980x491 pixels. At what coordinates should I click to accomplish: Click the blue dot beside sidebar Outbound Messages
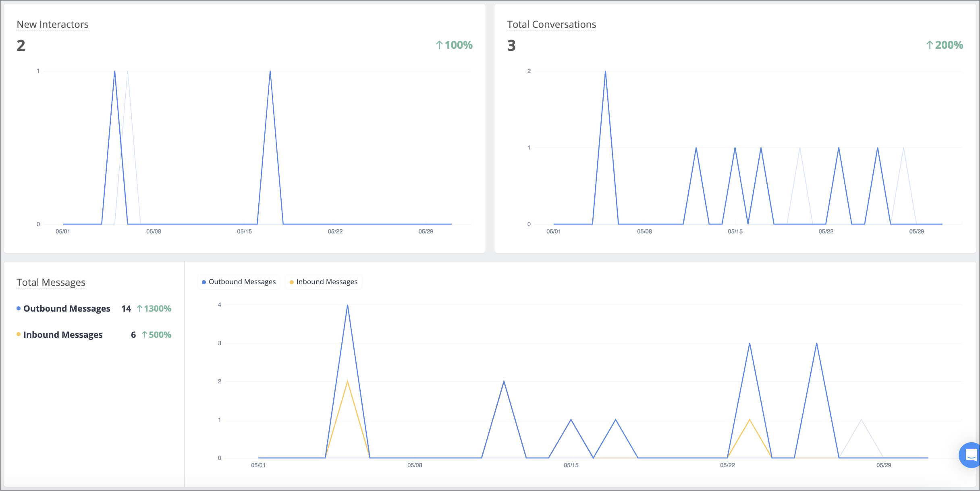click(x=19, y=308)
